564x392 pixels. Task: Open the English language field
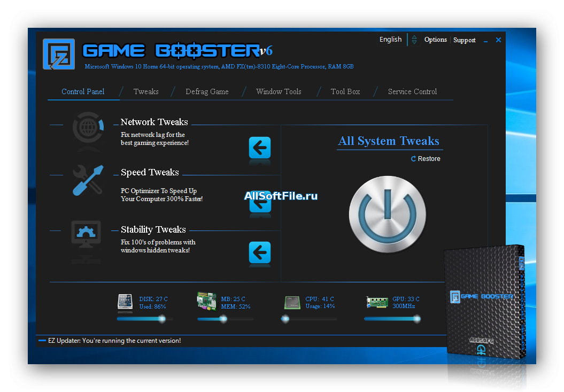coord(391,40)
